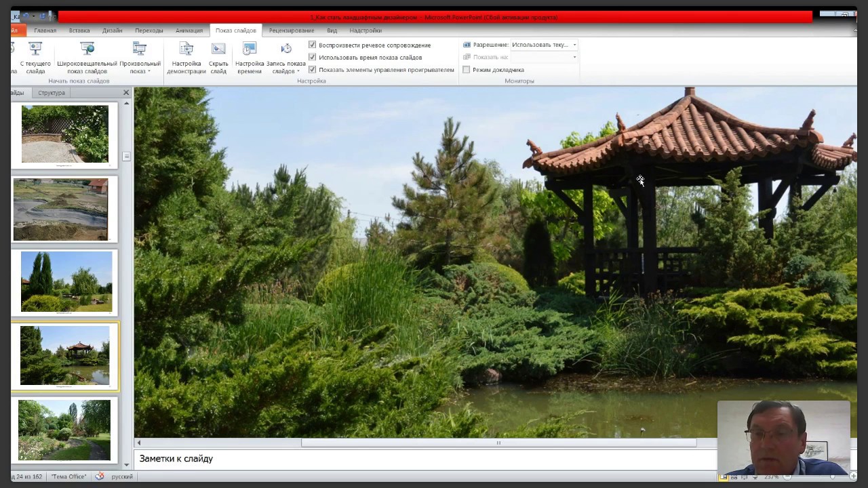Start slideshow via С текущего слайда icon
The height and width of the screenshot is (488, 868).
pos(35,49)
